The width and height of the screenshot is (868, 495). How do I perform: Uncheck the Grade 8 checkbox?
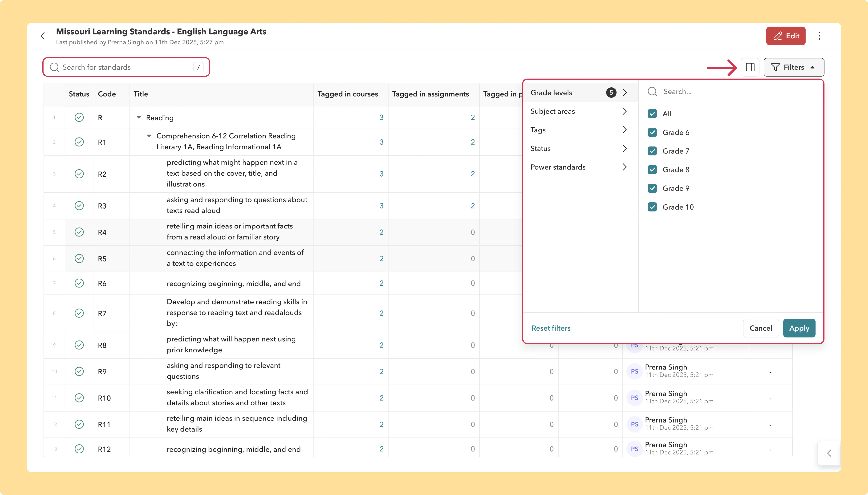652,170
